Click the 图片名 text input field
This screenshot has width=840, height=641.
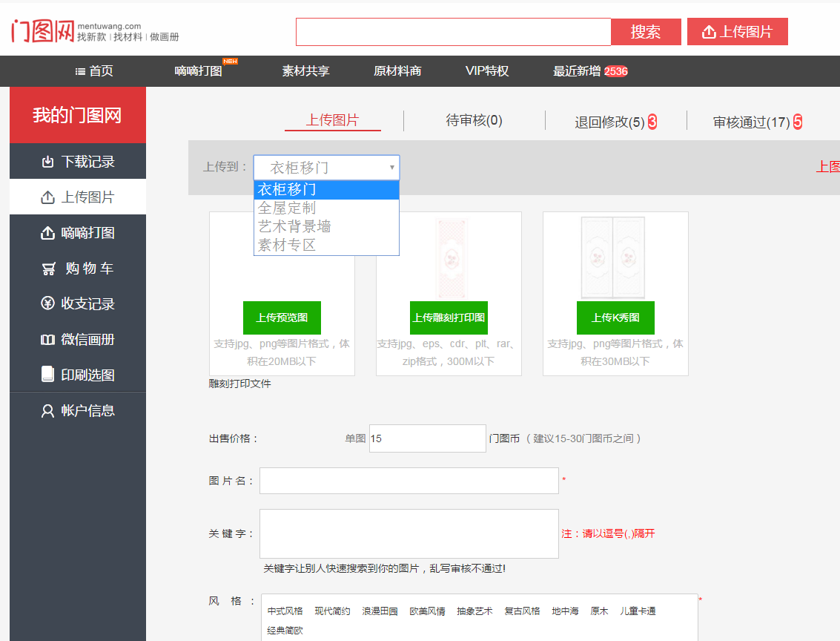pyautogui.click(x=409, y=481)
